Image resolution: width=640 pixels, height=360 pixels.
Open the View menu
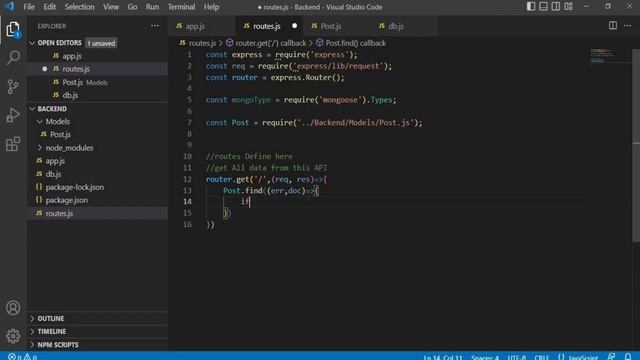(x=111, y=7)
